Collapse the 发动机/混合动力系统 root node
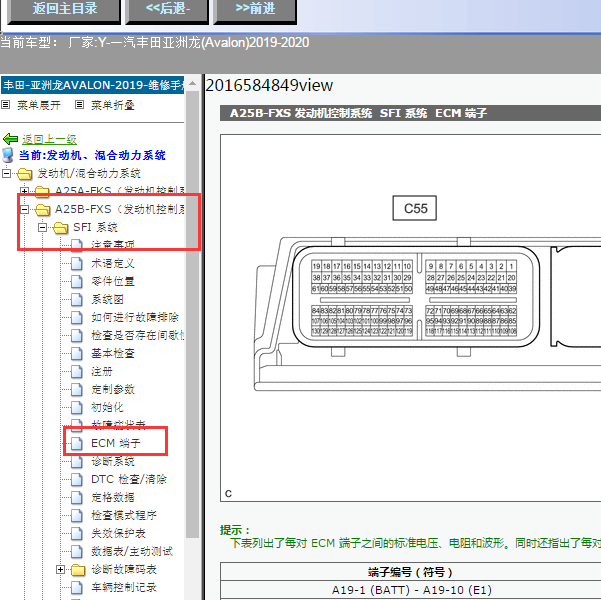Screen dimensions: 601x600 pyautogui.click(x=6, y=173)
